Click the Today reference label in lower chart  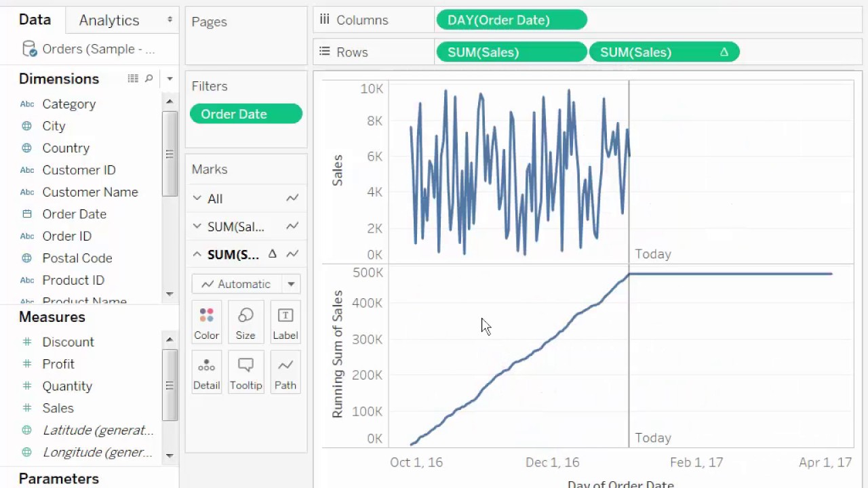point(653,438)
